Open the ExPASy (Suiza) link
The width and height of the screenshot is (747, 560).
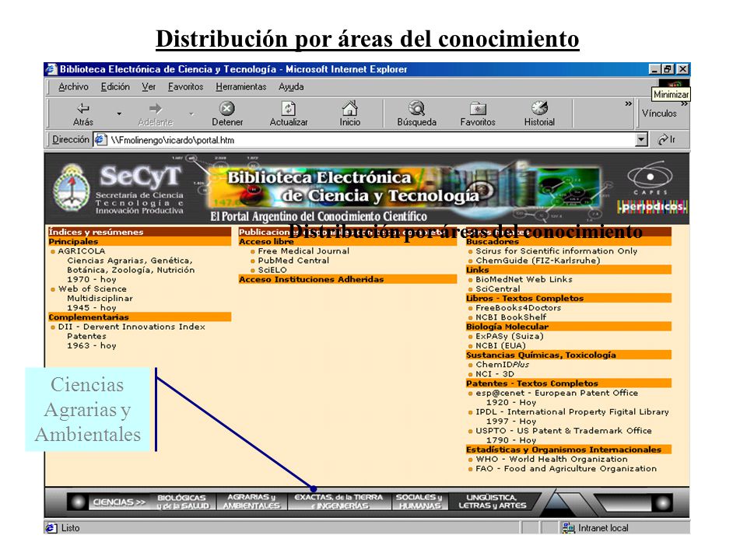(x=509, y=336)
